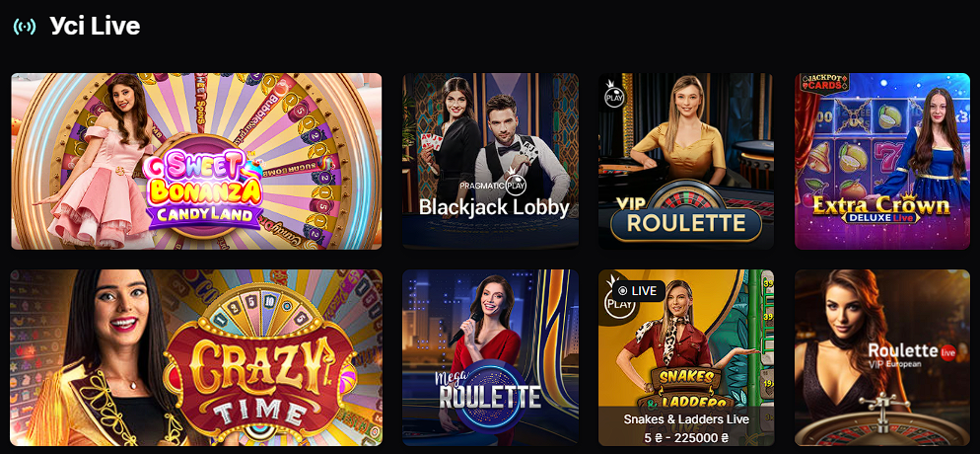Select Extra Crown Deluxe Live game
Screen dimensions: 980x454
(x=882, y=161)
